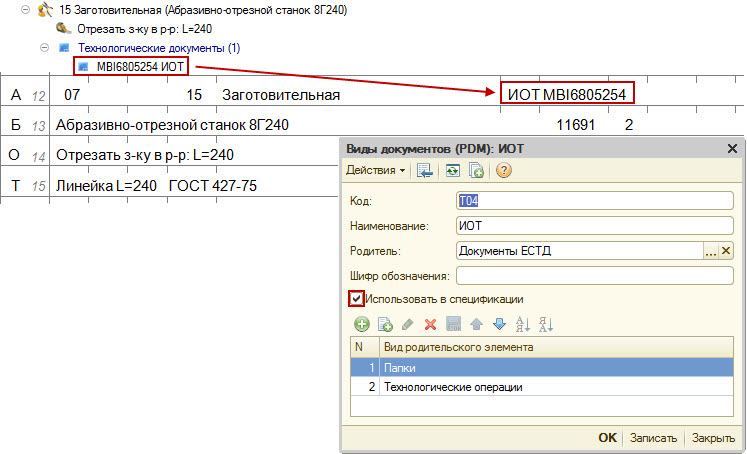Click the green add row icon
747x454 pixels.
click(x=362, y=324)
